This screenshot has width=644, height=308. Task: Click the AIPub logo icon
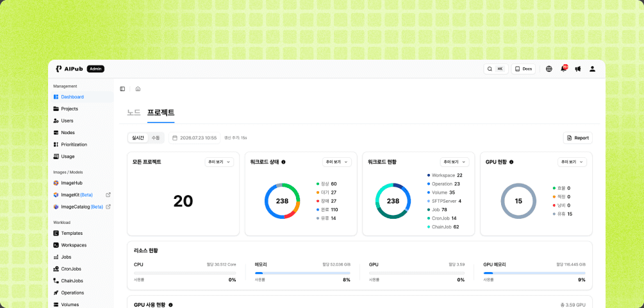[x=59, y=69]
